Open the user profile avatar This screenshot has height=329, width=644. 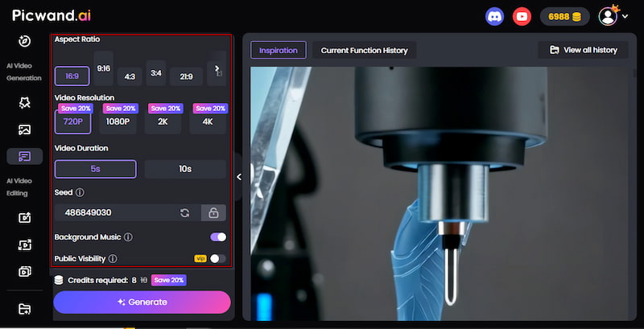coord(608,16)
